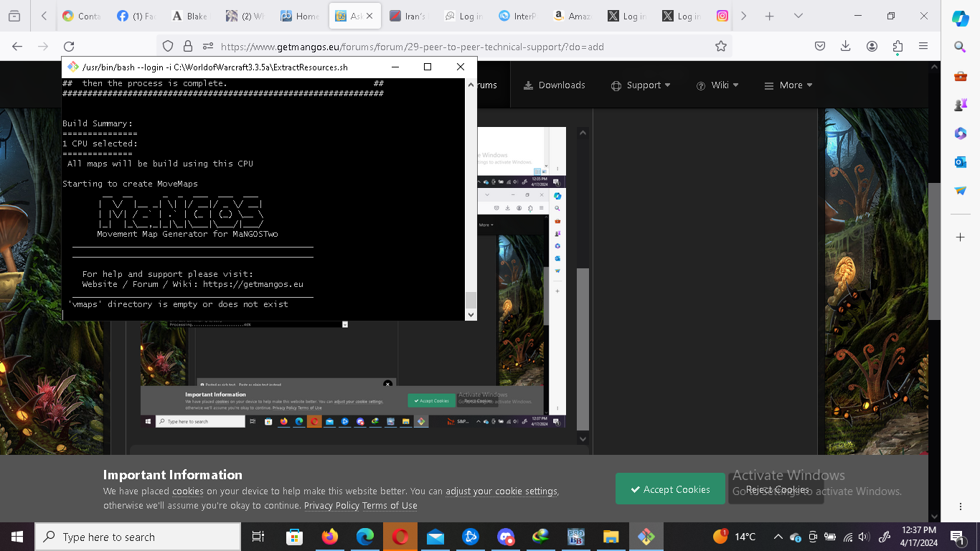
Task: Open the Copilot sidebar icon
Action: (960, 19)
